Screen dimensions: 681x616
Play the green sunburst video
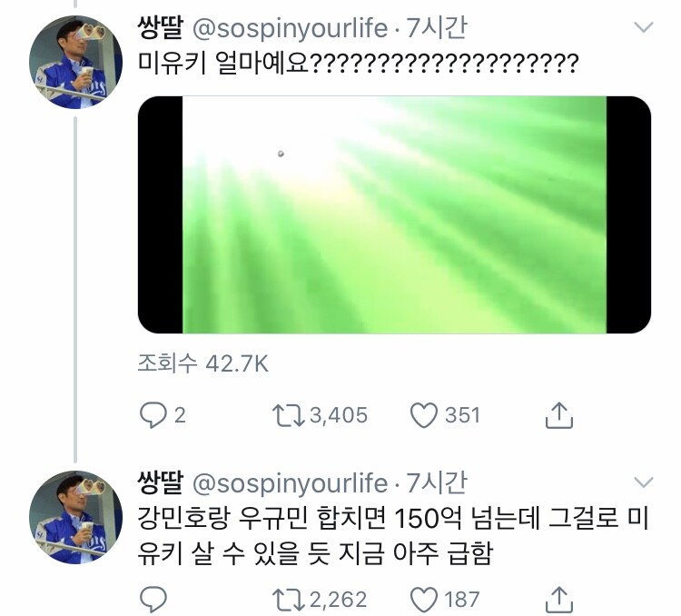pos(394,214)
